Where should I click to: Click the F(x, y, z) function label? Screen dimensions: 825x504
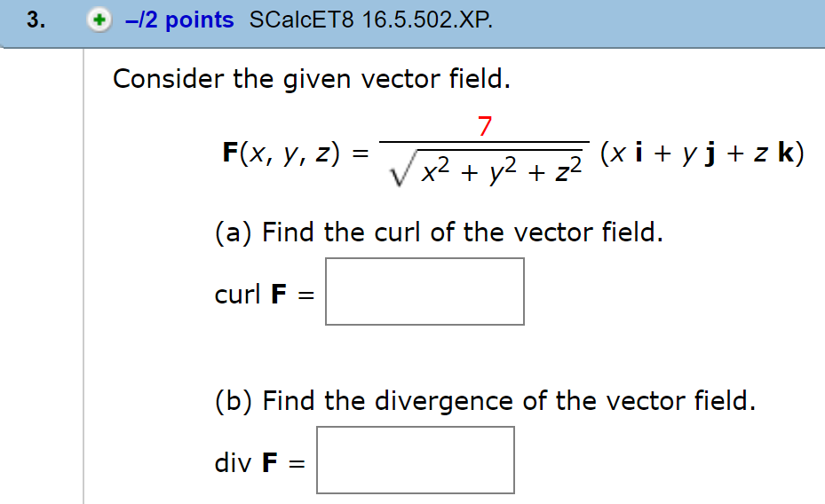click(282, 153)
